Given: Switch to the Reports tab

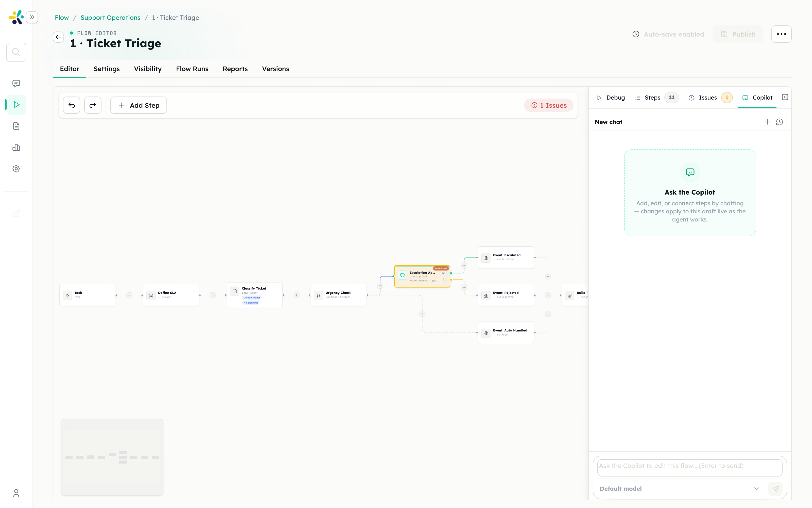Looking at the screenshot, I should click(x=235, y=69).
